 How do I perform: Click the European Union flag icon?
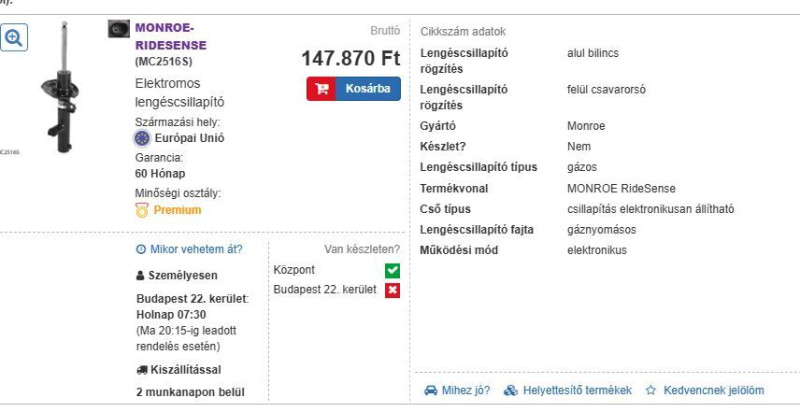coord(142,138)
